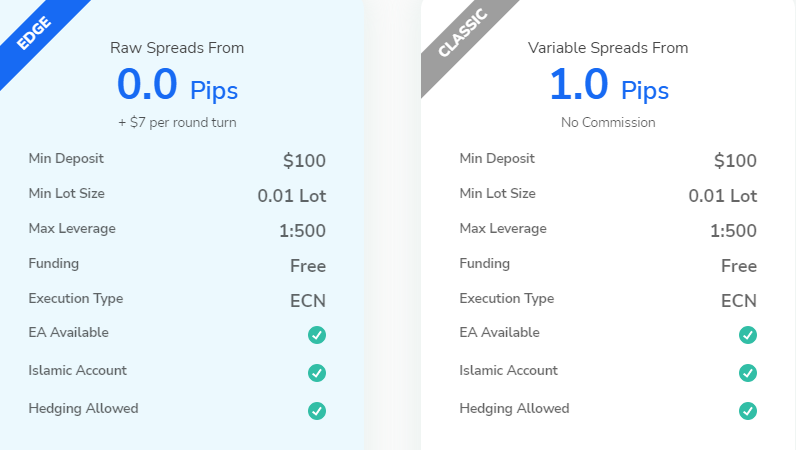Click Classic Hedging Allowed green checkmark
Screen dimensions: 796x450
pyautogui.click(x=748, y=411)
